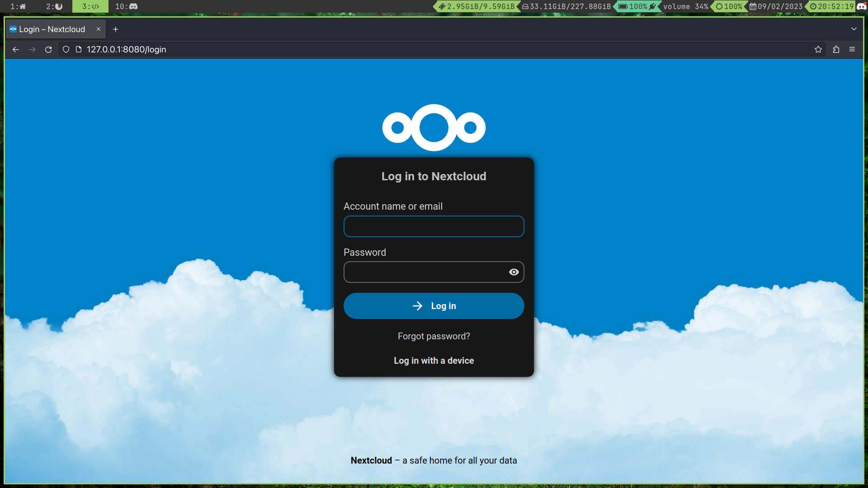This screenshot has width=868, height=488.
Task: Open a new browser tab
Action: (116, 29)
